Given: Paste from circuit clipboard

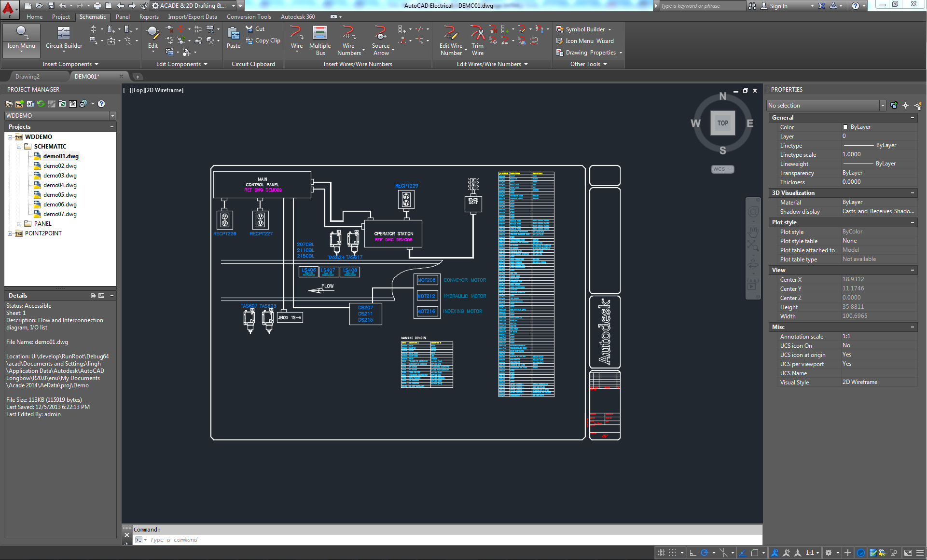Looking at the screenshot, I should [x=234, y=38].
